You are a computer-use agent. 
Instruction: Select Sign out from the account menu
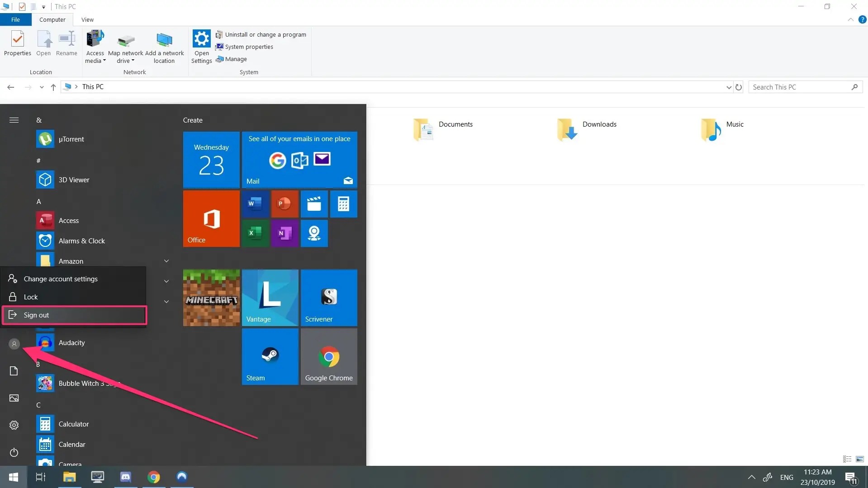(74, 315)
